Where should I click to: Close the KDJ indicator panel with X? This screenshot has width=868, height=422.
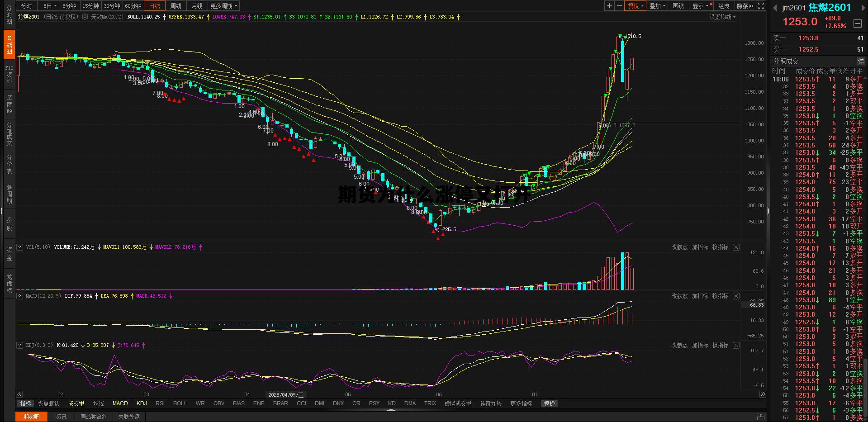coord(736,345)
